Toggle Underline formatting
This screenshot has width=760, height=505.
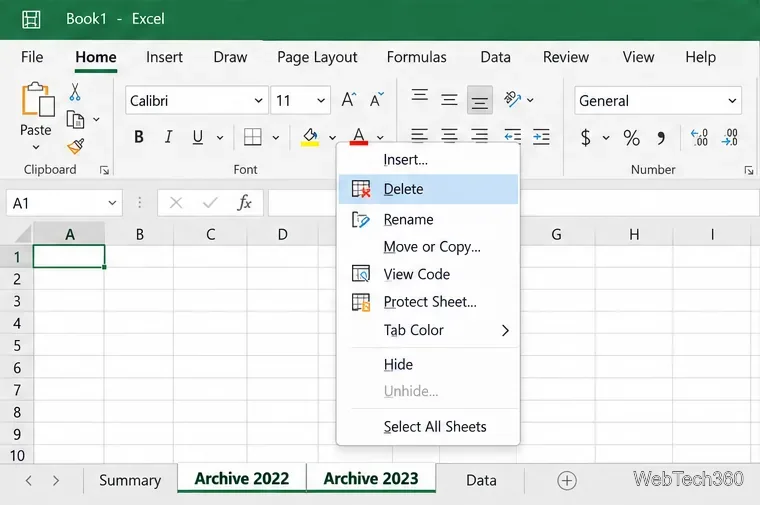197,138
